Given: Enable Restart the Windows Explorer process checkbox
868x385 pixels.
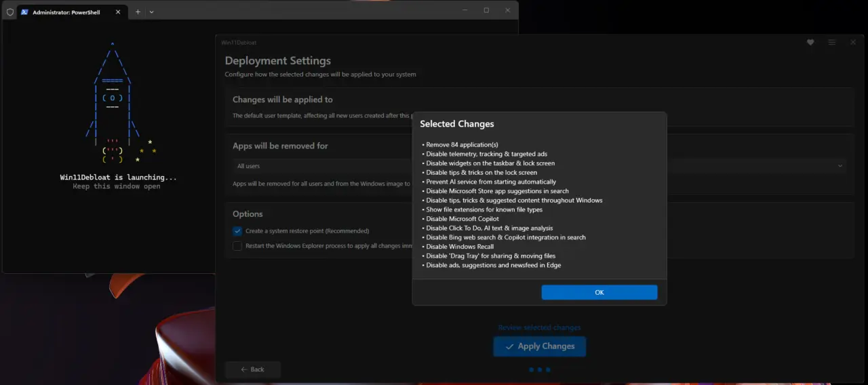Looking at the screenshot, I should (x=237, y=246).
